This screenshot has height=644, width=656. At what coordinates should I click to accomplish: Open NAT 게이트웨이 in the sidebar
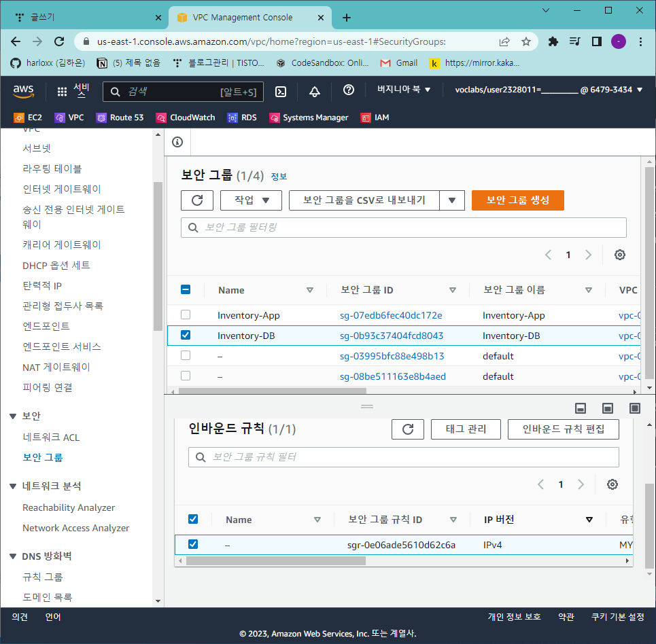point(56,368)
